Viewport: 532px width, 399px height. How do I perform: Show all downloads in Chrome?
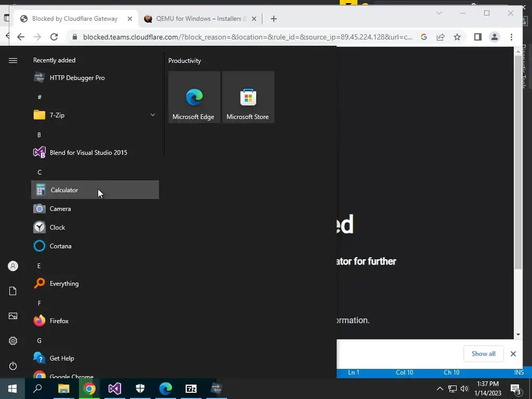[x=484, y=353]
